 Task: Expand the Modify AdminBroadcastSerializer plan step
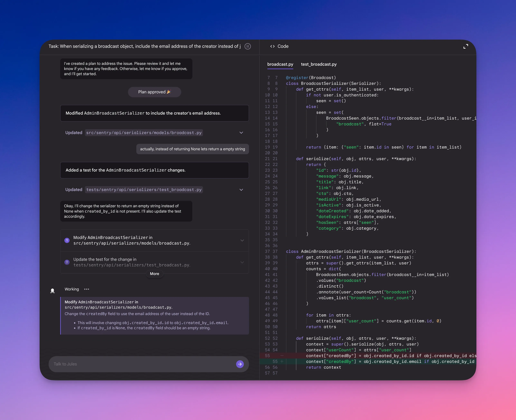(x=242, y=240)
